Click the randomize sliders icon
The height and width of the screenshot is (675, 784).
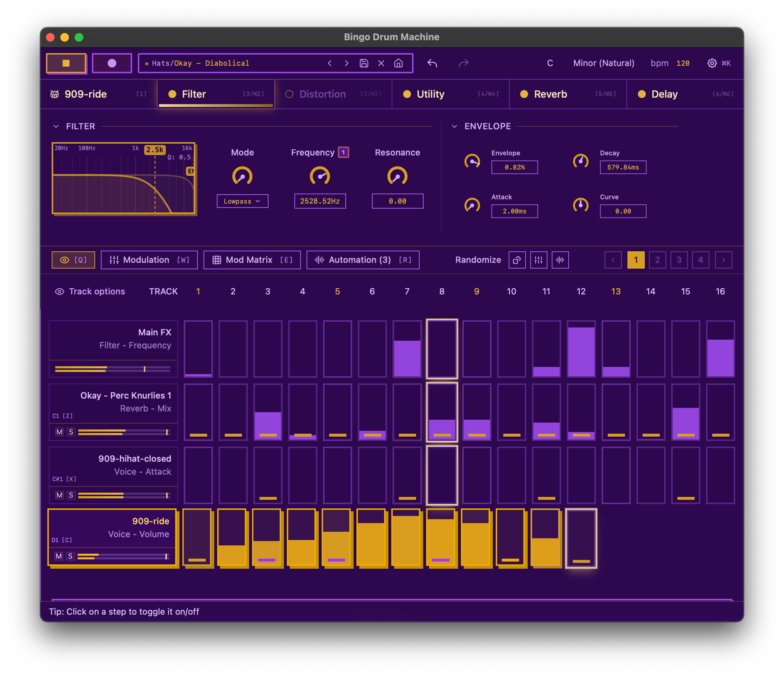[x=538, y=260]
